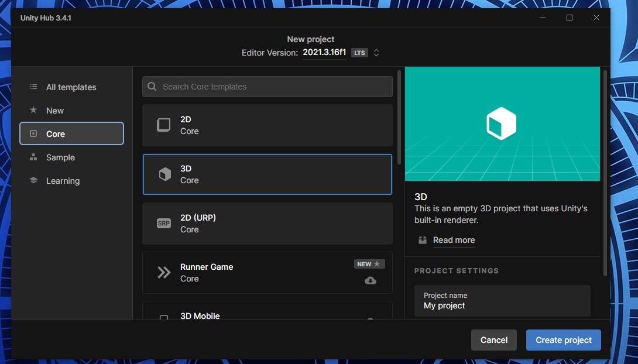638x364 pixels.
Task: Click the Unity Hub 3.4.1 title text
Action: (46, 18)
